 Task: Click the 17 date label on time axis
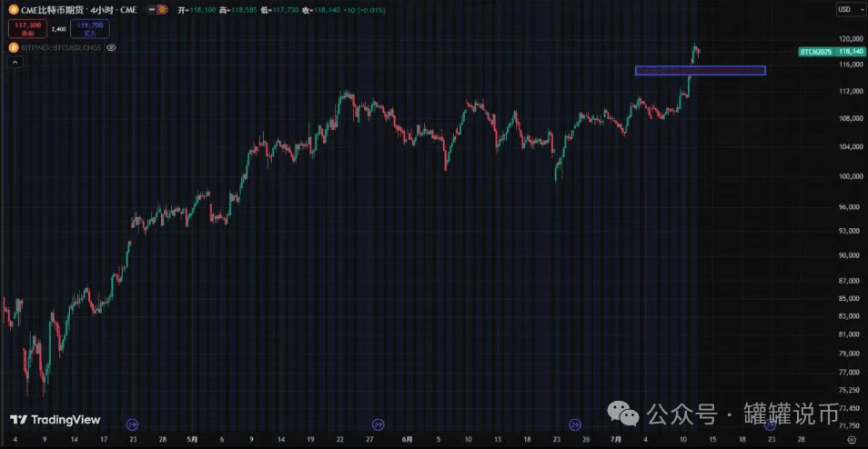coord(104,440)
